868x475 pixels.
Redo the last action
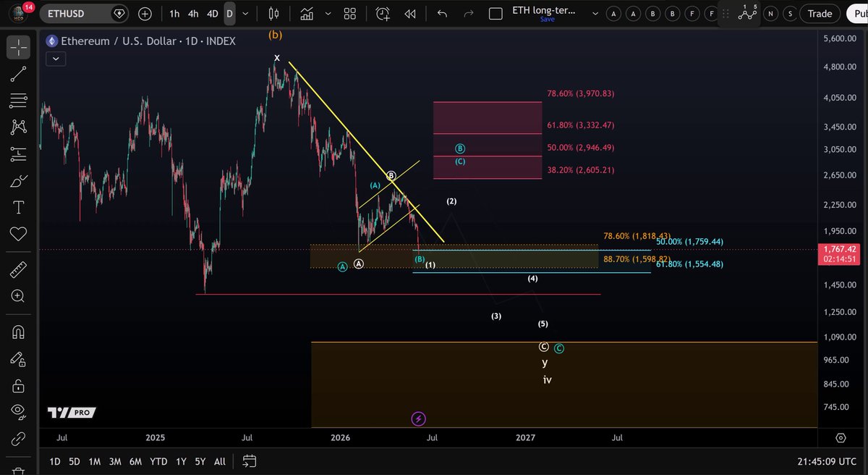468,13
